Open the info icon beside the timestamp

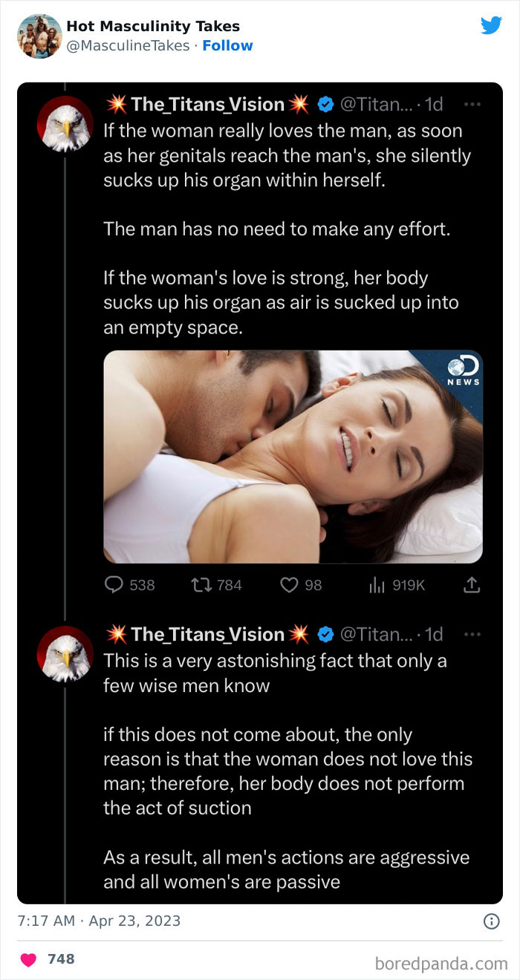(x=490, y=921)
